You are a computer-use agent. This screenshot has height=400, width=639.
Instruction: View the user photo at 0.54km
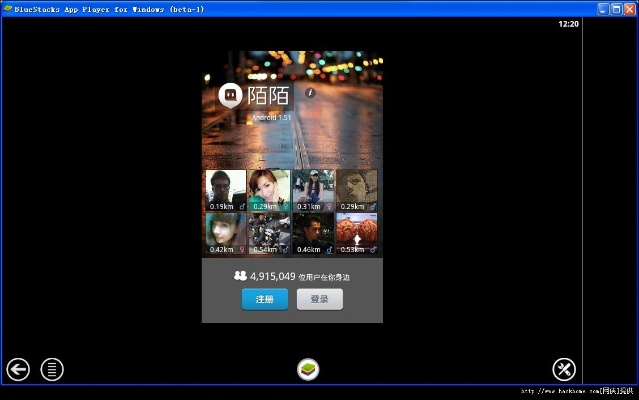point(269,233)
